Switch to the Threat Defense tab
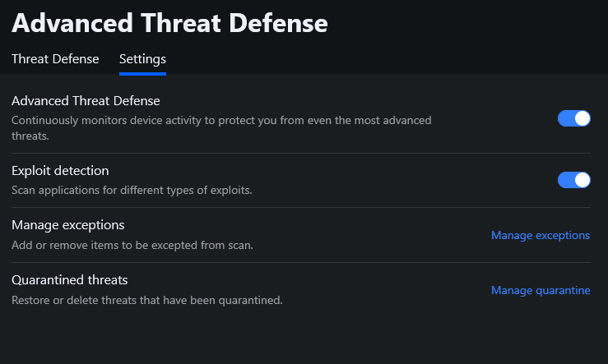608x364 pixels. [x=55, y=59]
